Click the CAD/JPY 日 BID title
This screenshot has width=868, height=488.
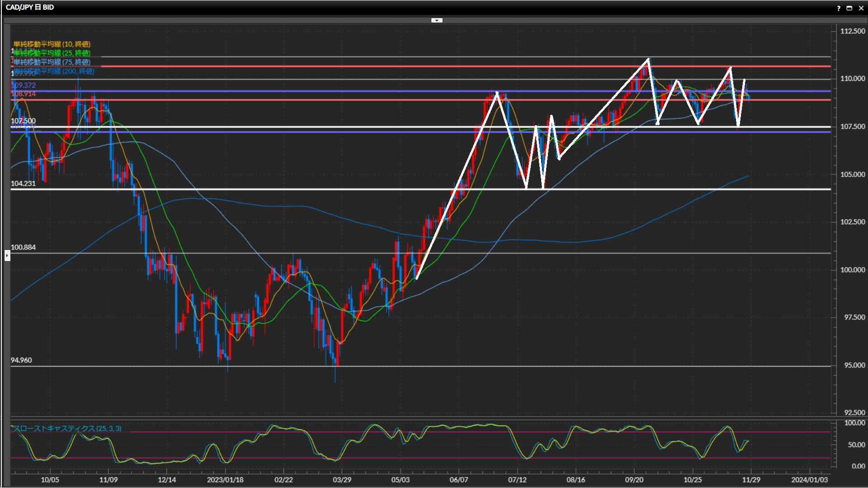point(30,7)
